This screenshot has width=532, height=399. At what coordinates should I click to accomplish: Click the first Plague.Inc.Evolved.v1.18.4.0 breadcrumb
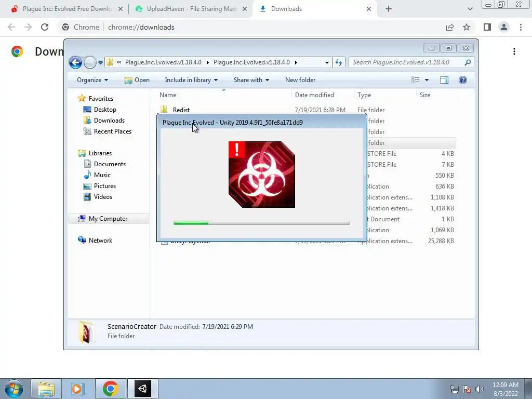click(163, 62)
